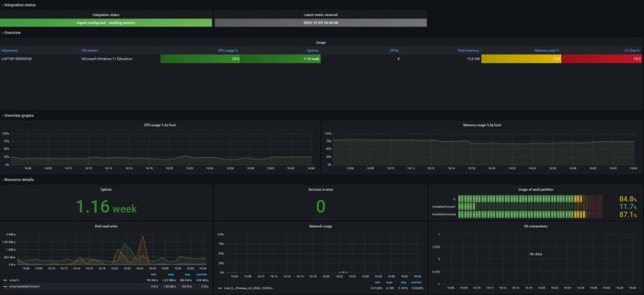The width and height of the screenshot is (644, 295).
Task: Click the 2022-12-05 latest metric timestamp
Action: click(320, 23)
